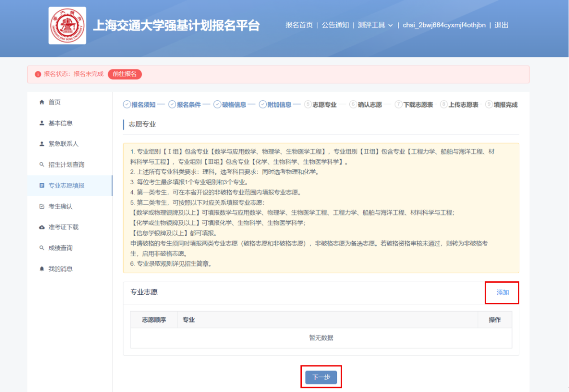Select 专业志愿填报 in the sidebar

point(66,185)
